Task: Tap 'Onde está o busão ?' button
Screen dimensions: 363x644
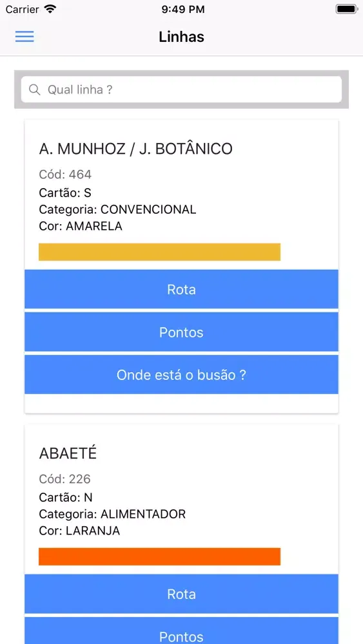Action: tap(181, 375)
